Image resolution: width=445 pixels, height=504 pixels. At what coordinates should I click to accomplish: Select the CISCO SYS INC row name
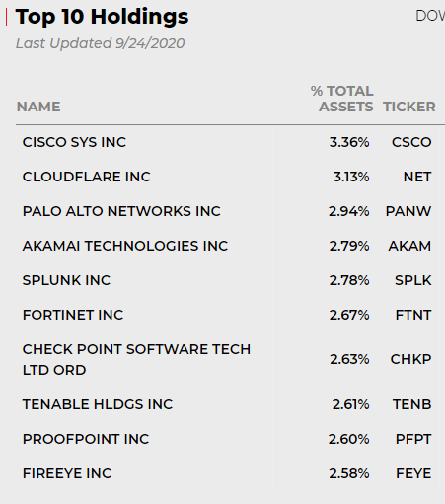(x=74, y=142)
